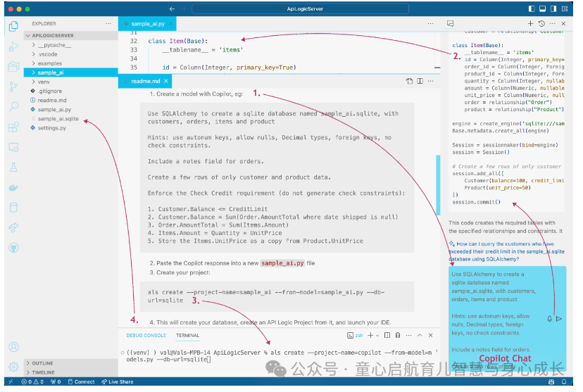Switch to the DEBUG CONSOLE tab
This screenshot has width=583, height=392.
click(146, 336)
